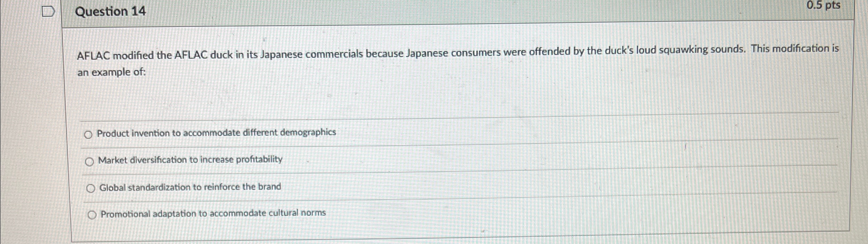Image resolution: width=868 pixels, height=244 pixels.
Task: Click the word 'demographics' in the first option
Action: click(x=308, y=132)
